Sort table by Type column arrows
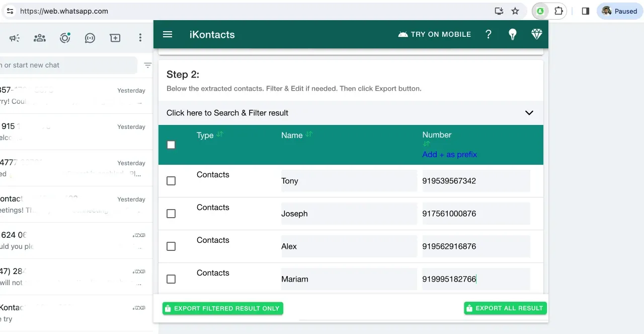The image size is (644, 334). click(220, 135)
